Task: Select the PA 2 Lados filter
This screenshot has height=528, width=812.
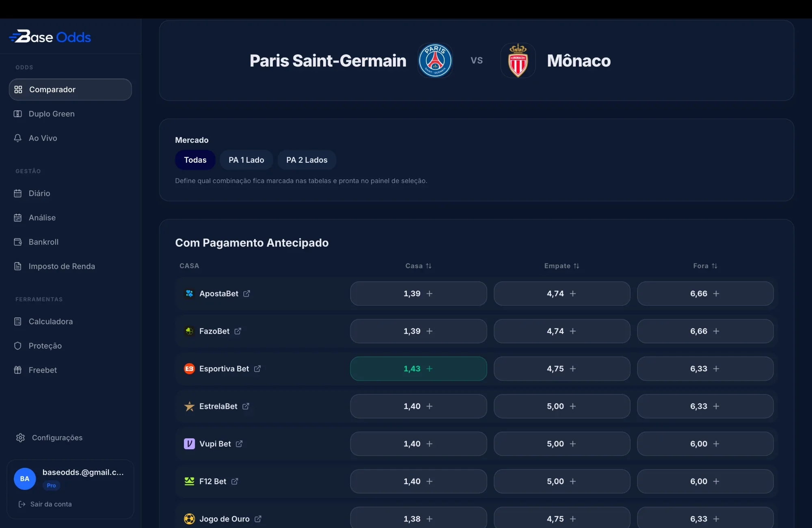Action: click(307, 160)
